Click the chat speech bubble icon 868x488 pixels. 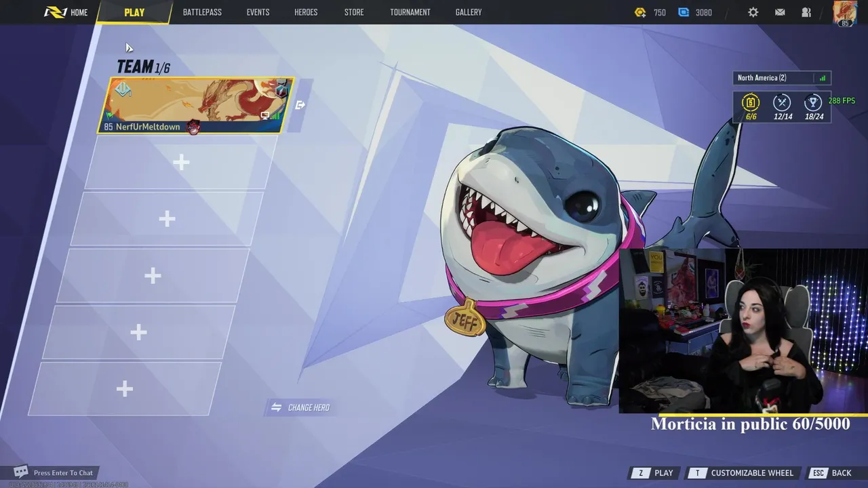coord(21,472)
